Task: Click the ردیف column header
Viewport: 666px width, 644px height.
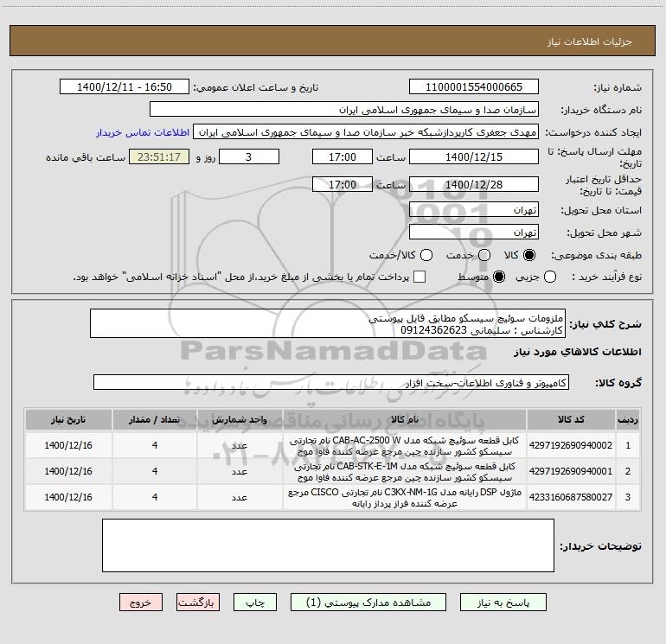Action: pyautogui.click(x=628, y=420)
